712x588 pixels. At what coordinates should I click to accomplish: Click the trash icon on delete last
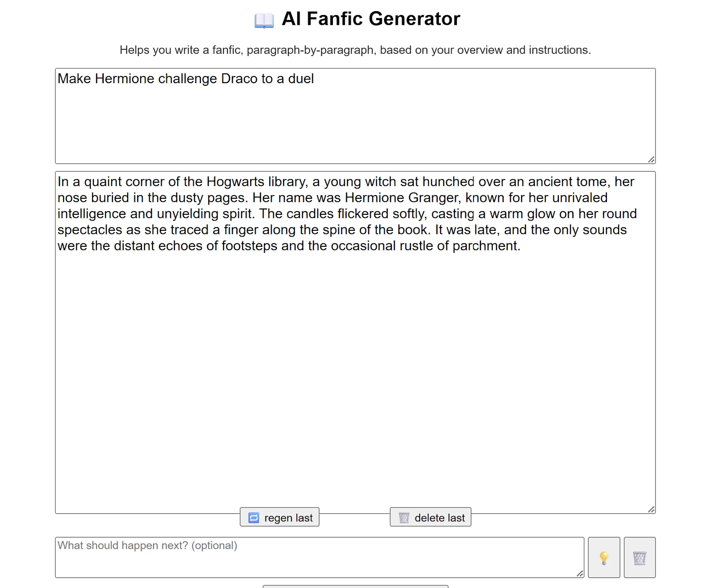404,518
